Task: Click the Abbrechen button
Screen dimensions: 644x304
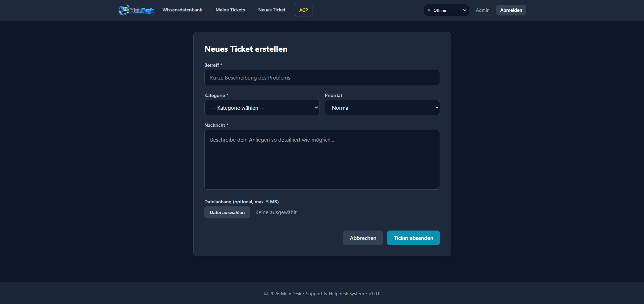Action: (x=363, y=238)
